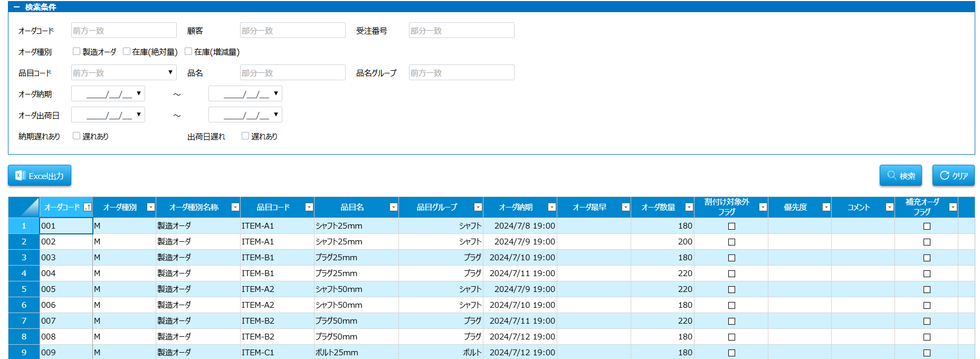Focus the 顧客 input field
The image size is (980, 359).
[x=293, y=30]
